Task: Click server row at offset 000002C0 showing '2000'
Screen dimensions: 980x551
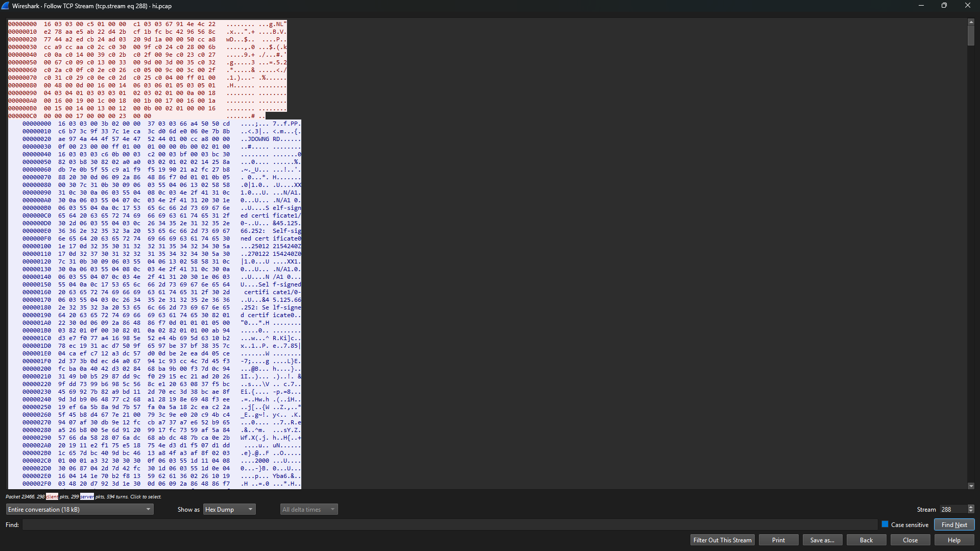Action: click(161, 461)
